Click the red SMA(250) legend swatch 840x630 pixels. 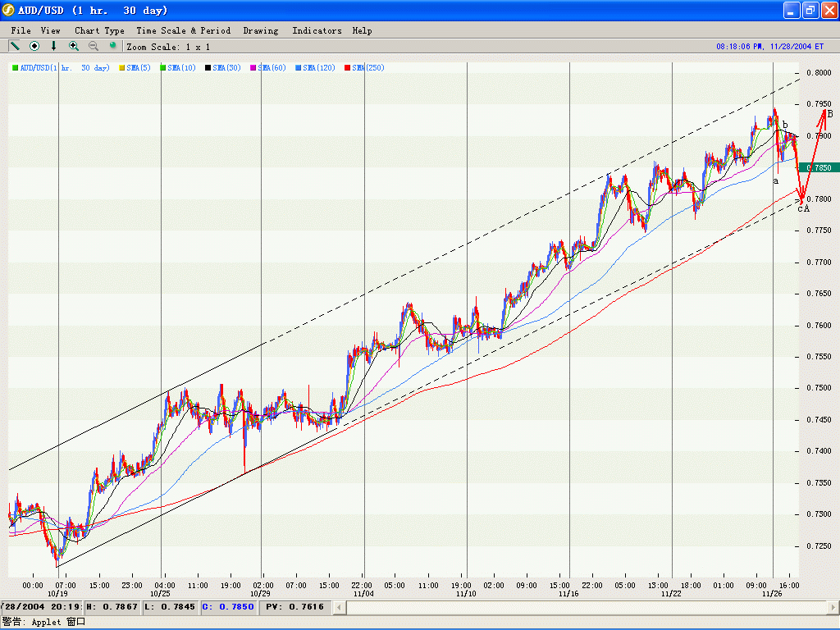pyautogui.click(x=348, y=68)
